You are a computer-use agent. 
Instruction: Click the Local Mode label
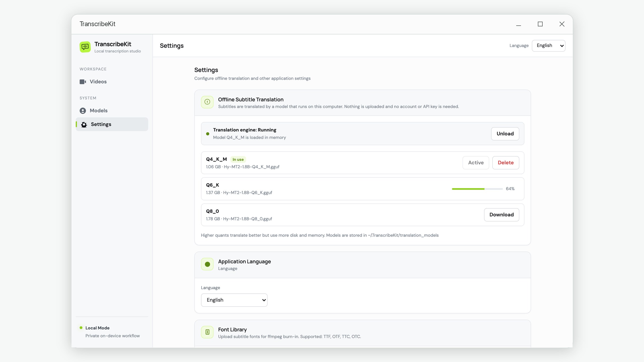pyautogui.click(x=97, y=328)
